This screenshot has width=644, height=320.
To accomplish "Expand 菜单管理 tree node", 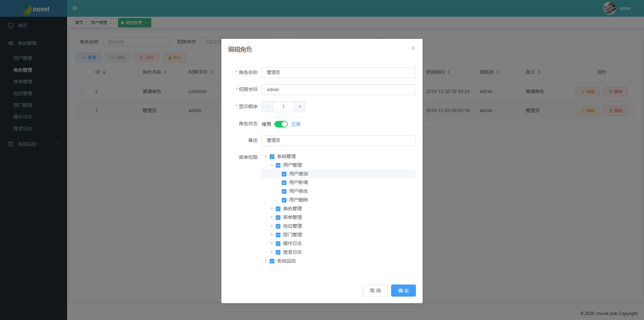I will pos(272,217).
